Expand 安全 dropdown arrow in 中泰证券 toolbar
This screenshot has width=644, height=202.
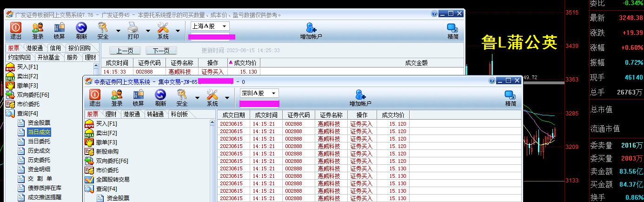[x=197, y=98]
